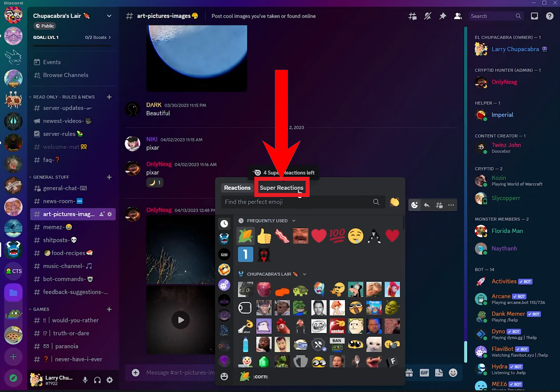Switch to the Reactions tab
This screenshot has height=392, width=560.
click(237, 188)
